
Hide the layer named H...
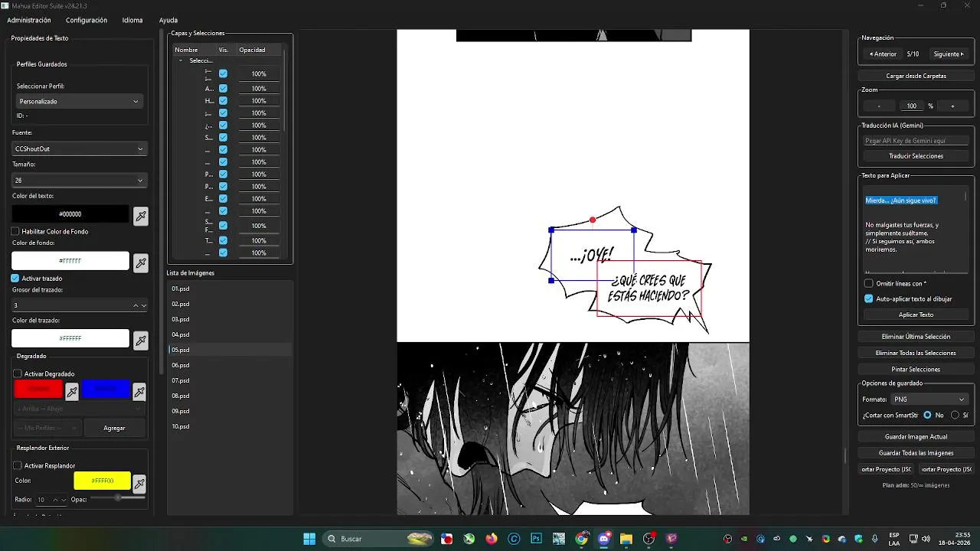223,101
